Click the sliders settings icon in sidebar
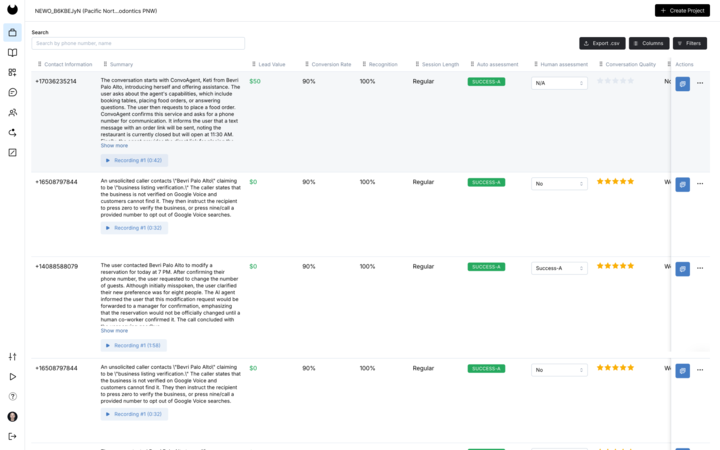Screen dimensions: 720x450 pyautogui.click(x=12, y=356)
